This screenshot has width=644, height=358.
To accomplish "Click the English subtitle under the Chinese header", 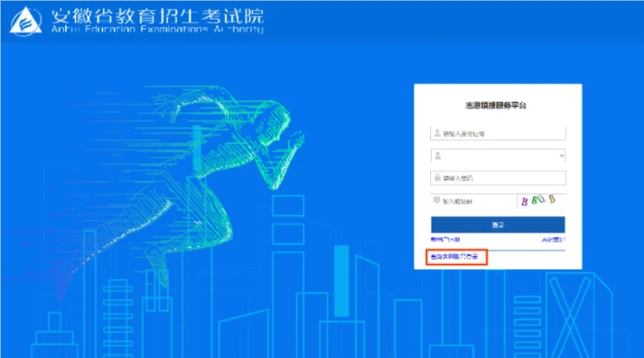I will click(157, 29).
